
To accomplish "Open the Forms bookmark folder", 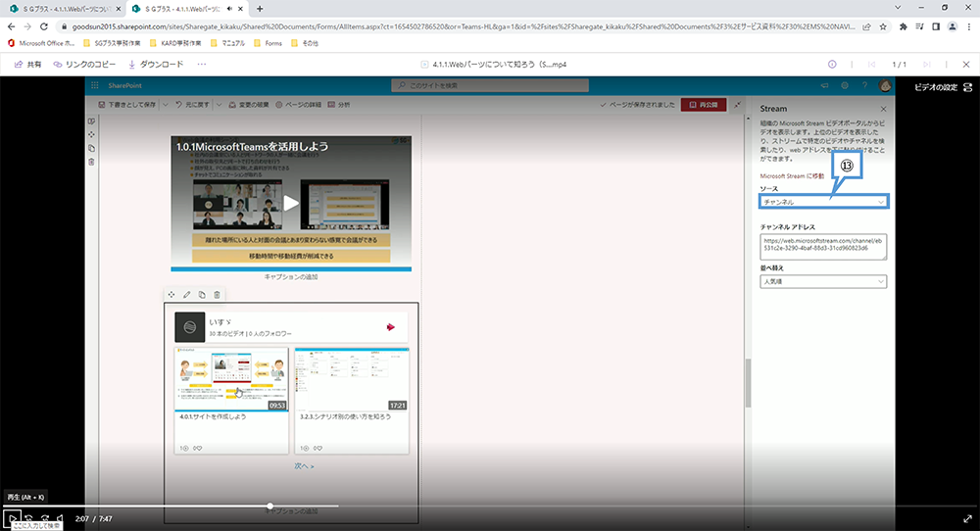I will [x=269, y=43].
